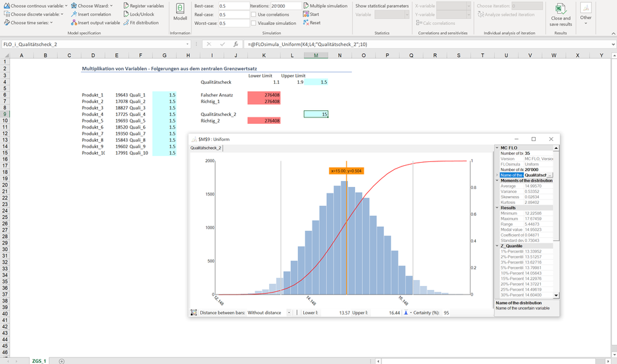Click the formula bar enter checkmark icon
Viewport: 617px width, 364px height.
tap(223, 45)
